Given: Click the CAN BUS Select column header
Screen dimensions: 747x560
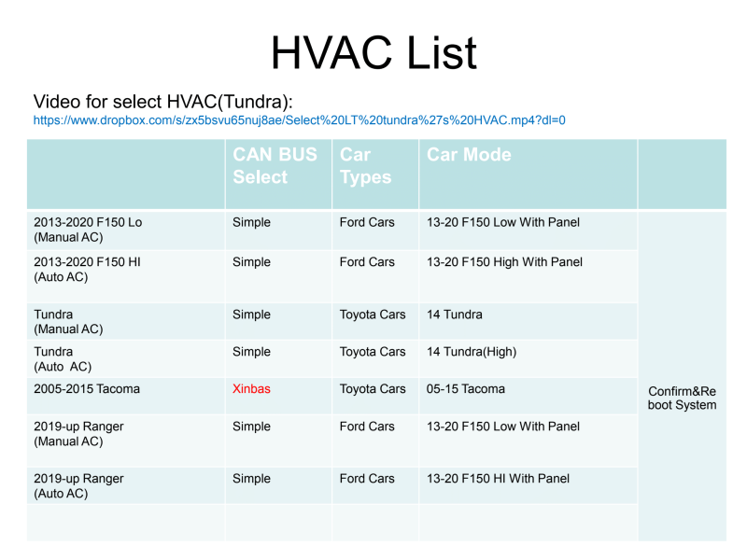Looking at the screenshot, I should [x=275, y=165].
